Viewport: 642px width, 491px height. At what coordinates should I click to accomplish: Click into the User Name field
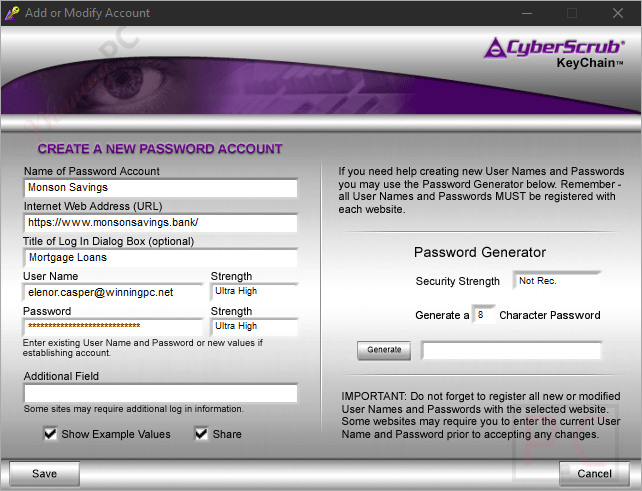point(113,293)
